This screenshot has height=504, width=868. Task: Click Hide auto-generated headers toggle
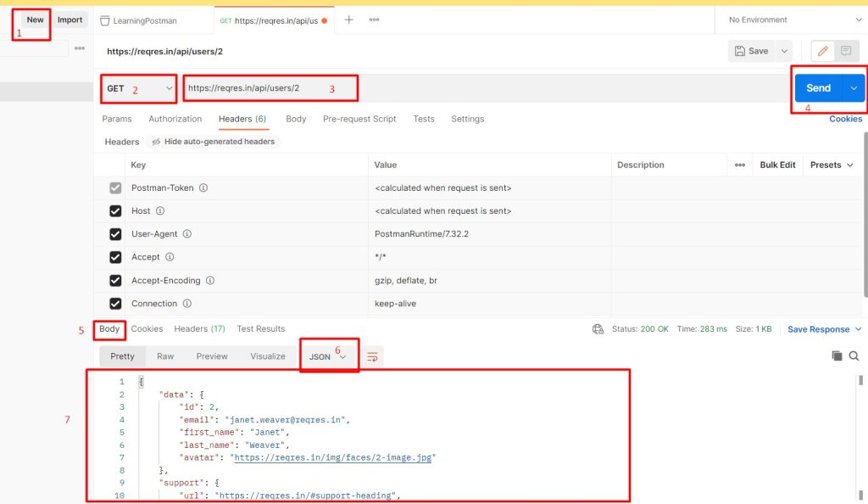coord(213,142)
